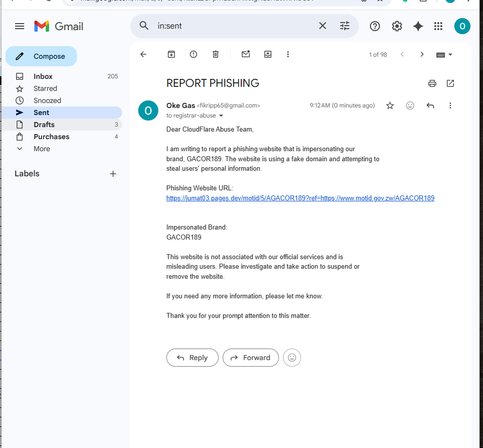Open the Google apps grid
This screenshot has width=483, height=448.
(438, 26)
